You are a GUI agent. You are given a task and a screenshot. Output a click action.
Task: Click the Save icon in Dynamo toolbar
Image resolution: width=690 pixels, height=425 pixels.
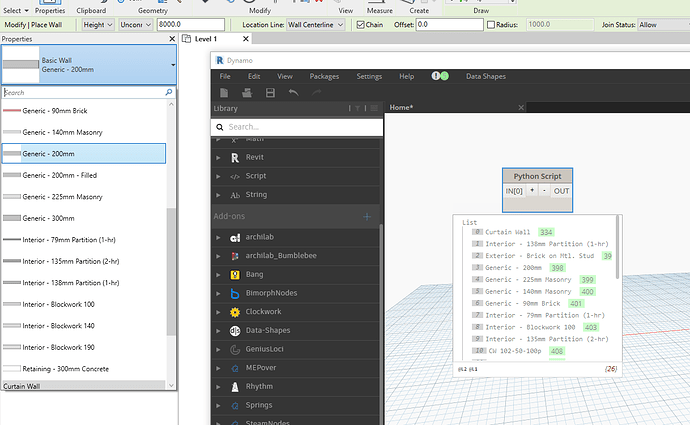270,93
